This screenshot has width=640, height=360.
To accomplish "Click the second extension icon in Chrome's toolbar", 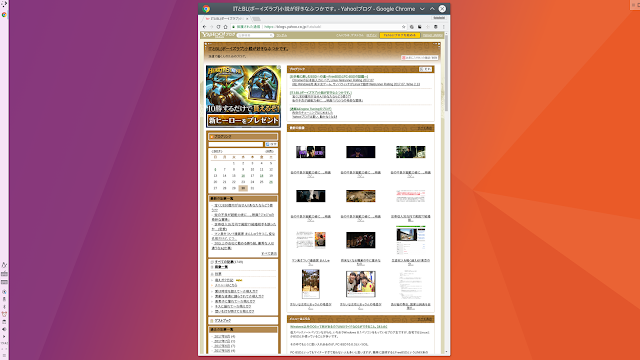I will pyautogui.click(x=420, y=27).
